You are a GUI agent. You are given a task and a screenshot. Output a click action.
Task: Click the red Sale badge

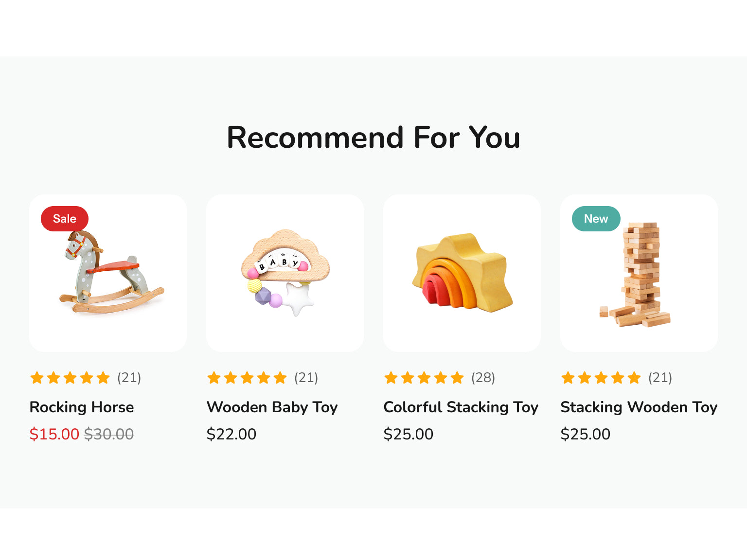coord(65,219)
